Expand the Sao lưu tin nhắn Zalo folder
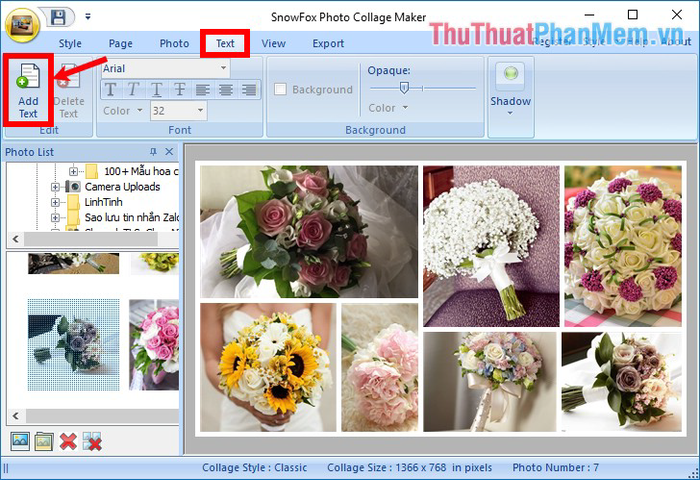Viewport: 700px width, 480px height. tap(55, 217)
